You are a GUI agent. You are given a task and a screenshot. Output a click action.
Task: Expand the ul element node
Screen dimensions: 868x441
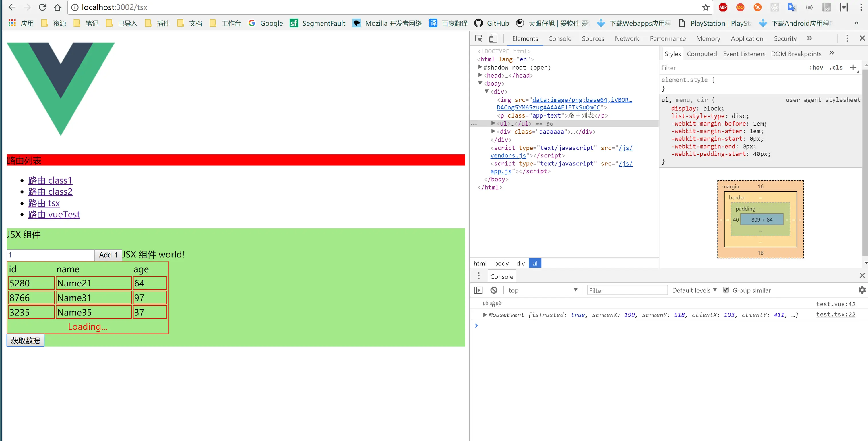pyautogui.click(x=493, y=124)
